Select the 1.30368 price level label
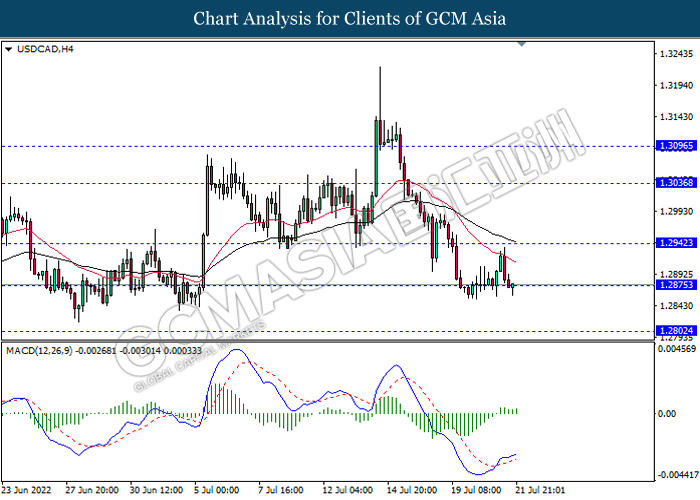The height and width of the screenshot is (500, 700). [676, 183]
